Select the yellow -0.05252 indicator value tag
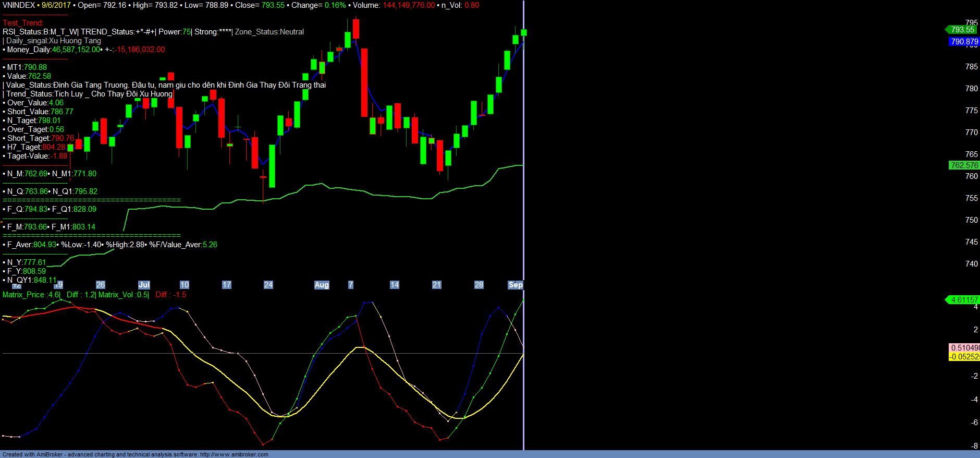Screen dimensions: 980x458 (964, 357)
